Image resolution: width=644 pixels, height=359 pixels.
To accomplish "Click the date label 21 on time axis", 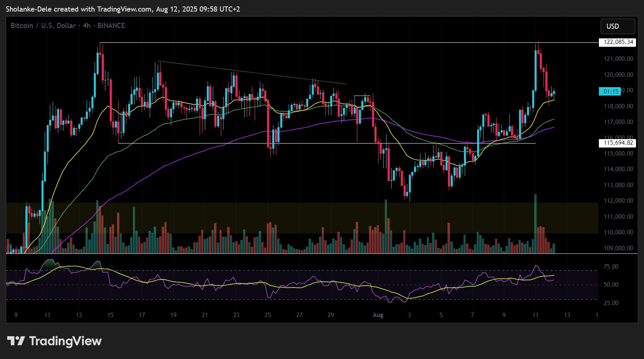I will pos(205,315).
